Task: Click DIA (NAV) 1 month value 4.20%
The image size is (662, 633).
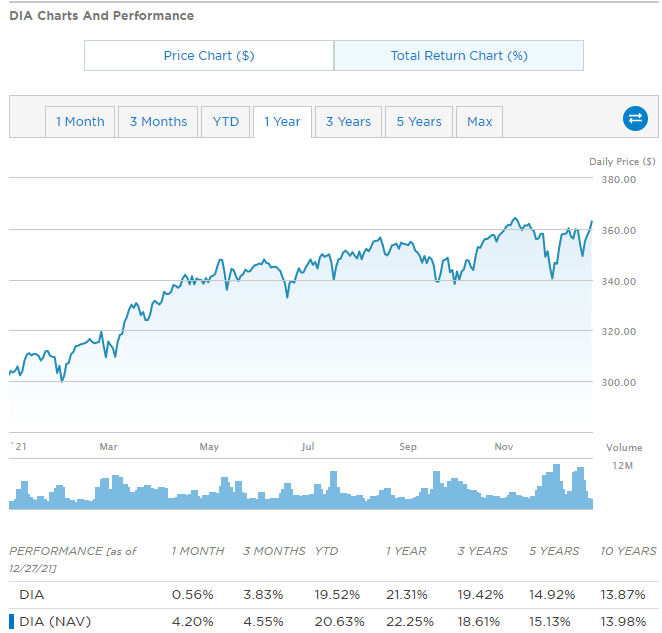Action: tap(193, 622)
